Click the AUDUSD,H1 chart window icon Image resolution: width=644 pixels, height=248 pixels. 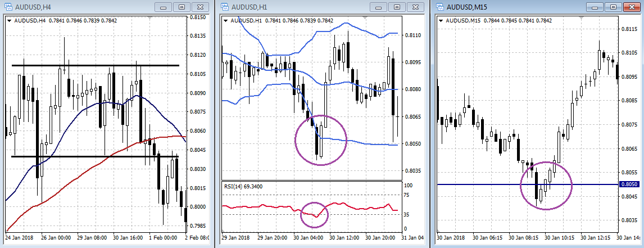pyautogui.click(x=225, y=7)
